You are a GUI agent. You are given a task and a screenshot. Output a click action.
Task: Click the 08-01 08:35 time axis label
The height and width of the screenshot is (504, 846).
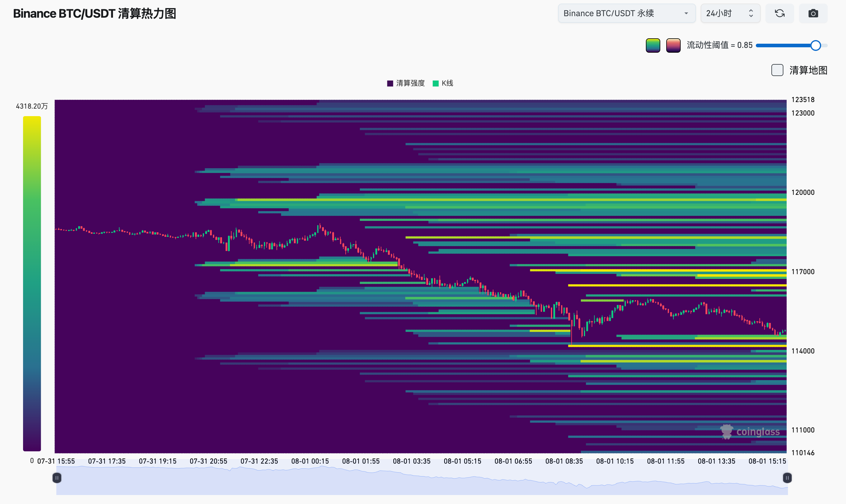click(564, 461)
